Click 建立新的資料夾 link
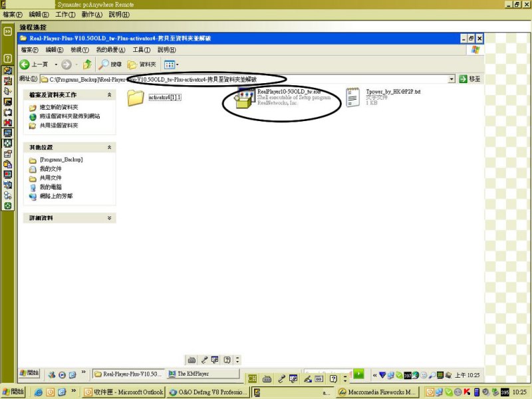The height and width of the screenshot is (399, 532). pos(59,107)
